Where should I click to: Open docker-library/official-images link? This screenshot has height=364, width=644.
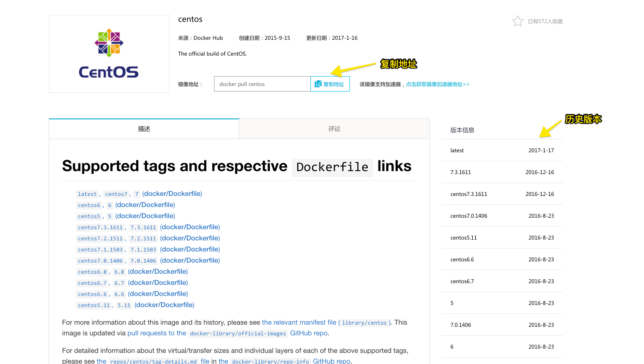(x=238, y=334)
